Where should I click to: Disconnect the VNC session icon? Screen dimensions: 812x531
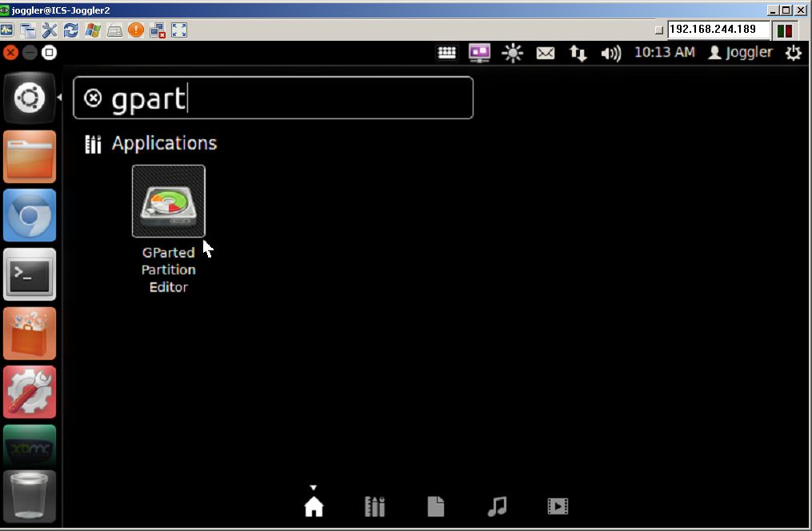(x=158, y=30)
